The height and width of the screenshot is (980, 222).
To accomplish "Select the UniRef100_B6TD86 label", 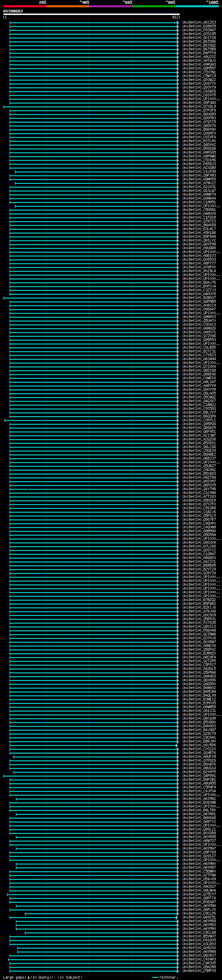I will point(199,41).
